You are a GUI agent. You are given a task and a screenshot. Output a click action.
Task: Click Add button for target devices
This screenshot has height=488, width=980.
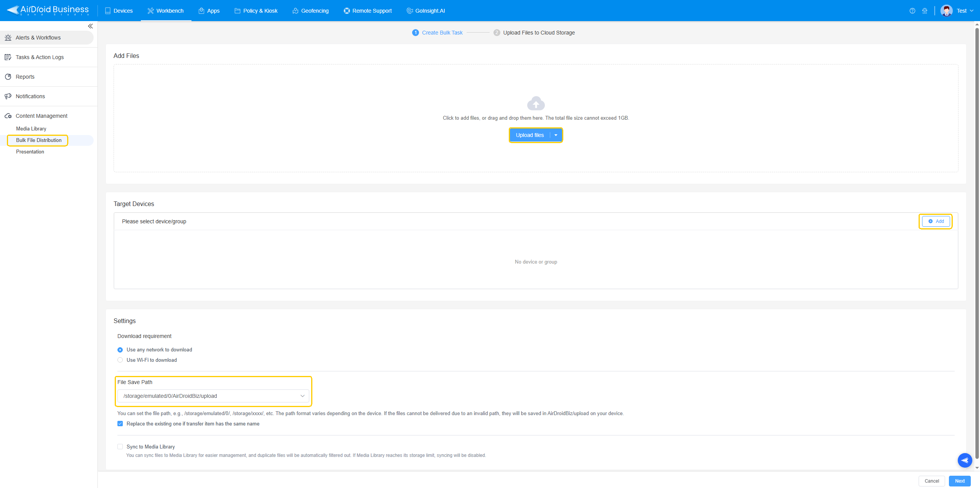pyautogui.click(x=935, y=221)
